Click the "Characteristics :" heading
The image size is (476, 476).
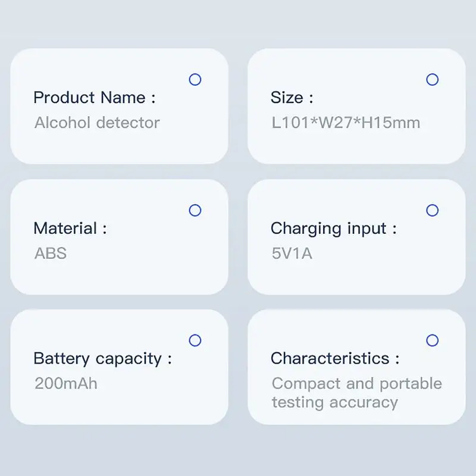[x=334, y=359]
